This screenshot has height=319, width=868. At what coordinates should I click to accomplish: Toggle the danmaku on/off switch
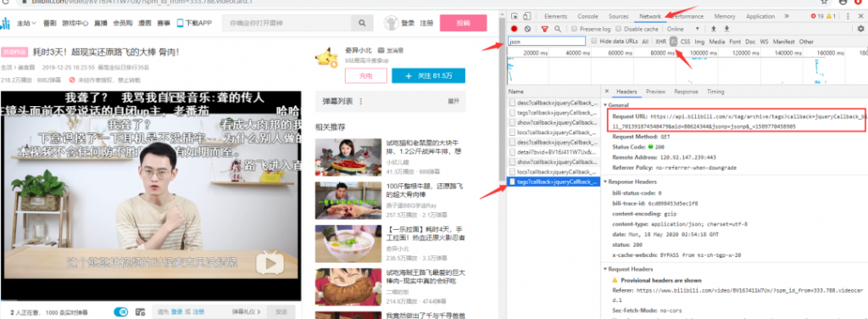(120, 312)
